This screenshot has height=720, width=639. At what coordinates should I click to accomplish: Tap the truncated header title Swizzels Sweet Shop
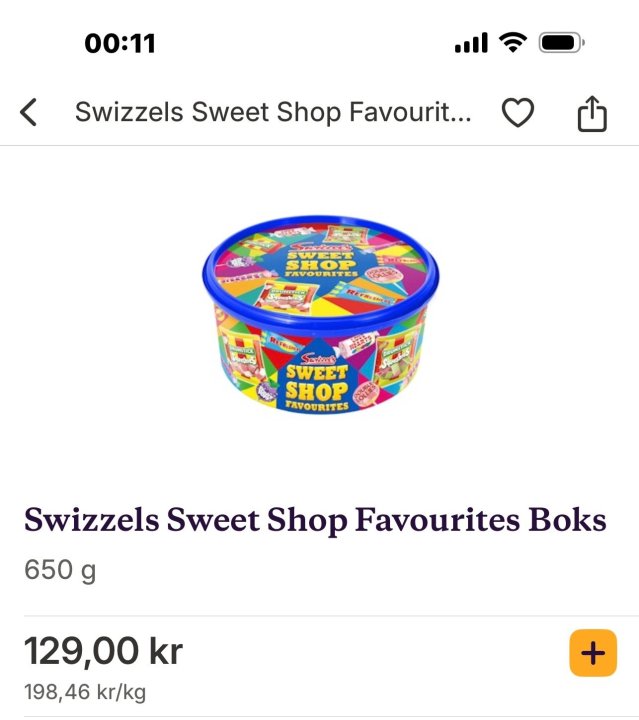274,112
